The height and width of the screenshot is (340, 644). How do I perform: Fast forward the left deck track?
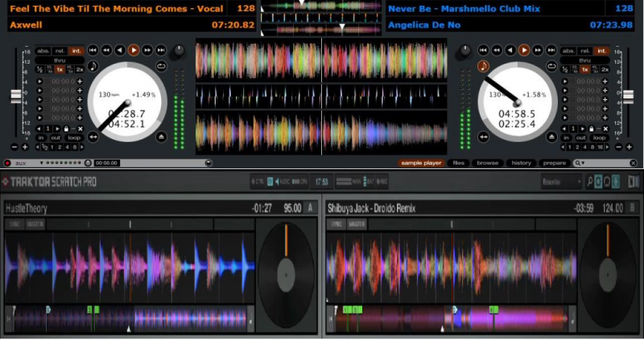tap(147, 50)
